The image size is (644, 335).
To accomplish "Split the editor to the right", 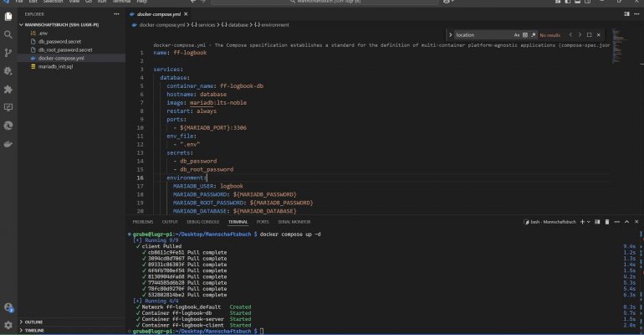I will click(x=626, y=14).
